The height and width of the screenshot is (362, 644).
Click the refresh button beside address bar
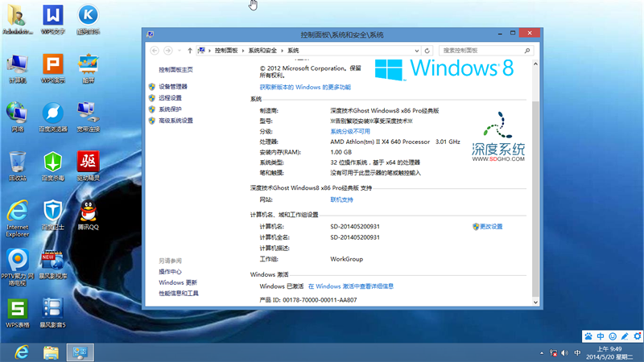[427, 51]
